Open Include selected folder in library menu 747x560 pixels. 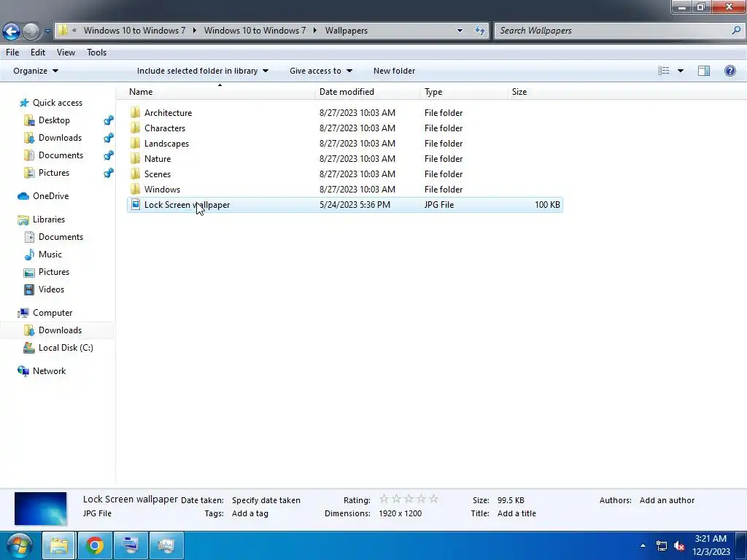(203, 71)
